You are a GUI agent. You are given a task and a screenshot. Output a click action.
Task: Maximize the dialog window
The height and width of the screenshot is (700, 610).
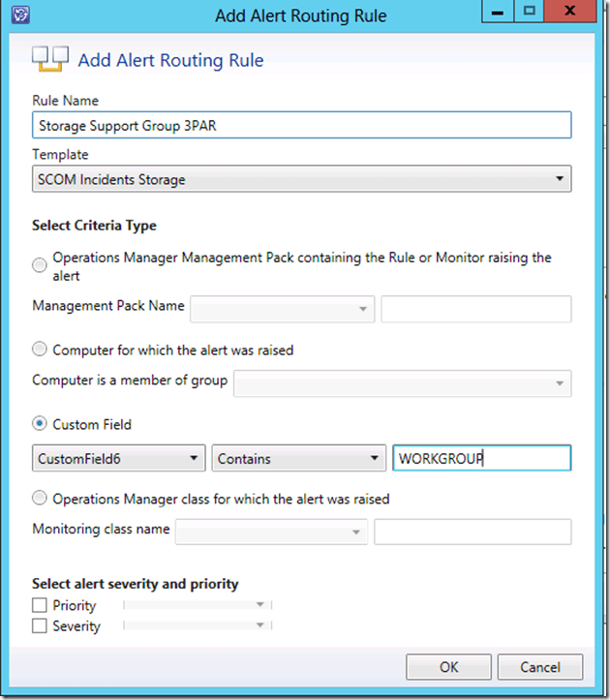[529, 13]
